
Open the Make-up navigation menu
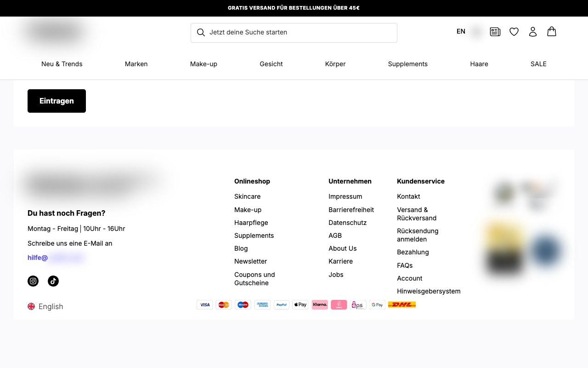[x=204, y=64]
